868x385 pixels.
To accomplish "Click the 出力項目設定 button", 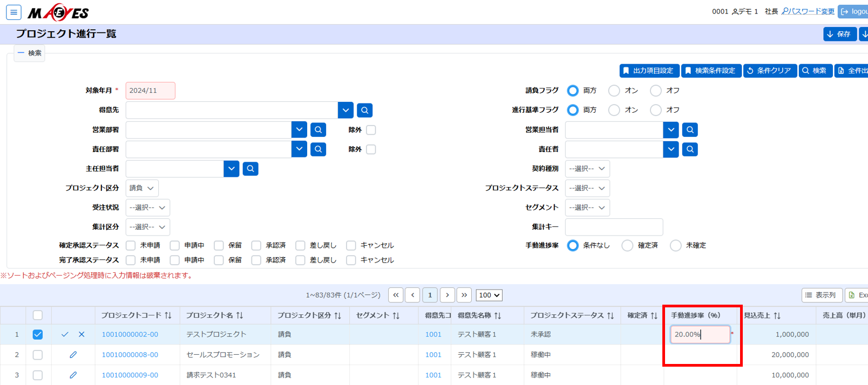I will (x=649, y=71).
